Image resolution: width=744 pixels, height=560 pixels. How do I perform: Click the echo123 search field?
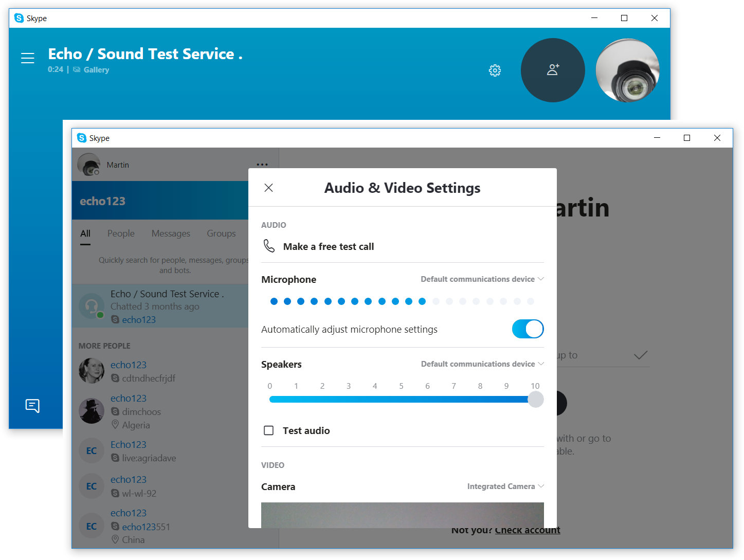[160, 201]
